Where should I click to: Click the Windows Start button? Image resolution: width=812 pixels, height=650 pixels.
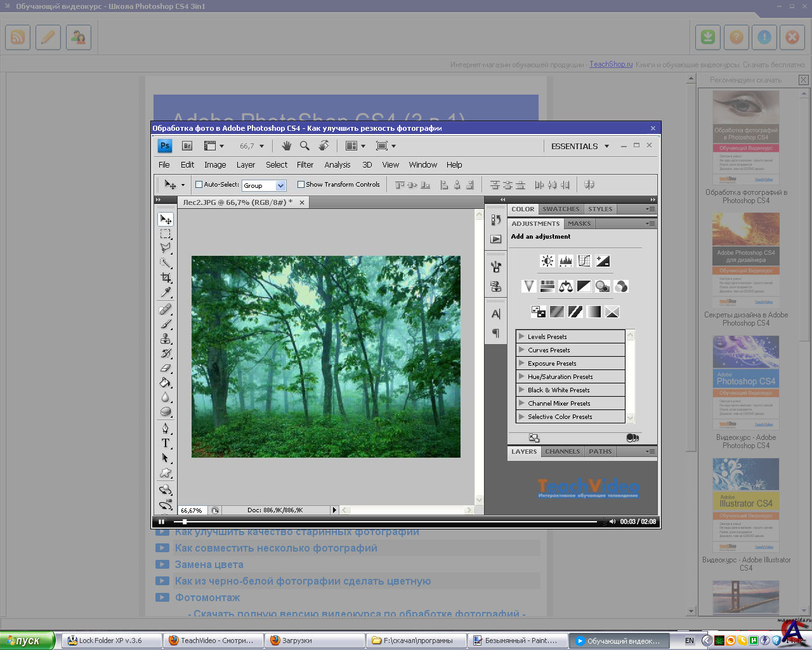click(25, 640)
